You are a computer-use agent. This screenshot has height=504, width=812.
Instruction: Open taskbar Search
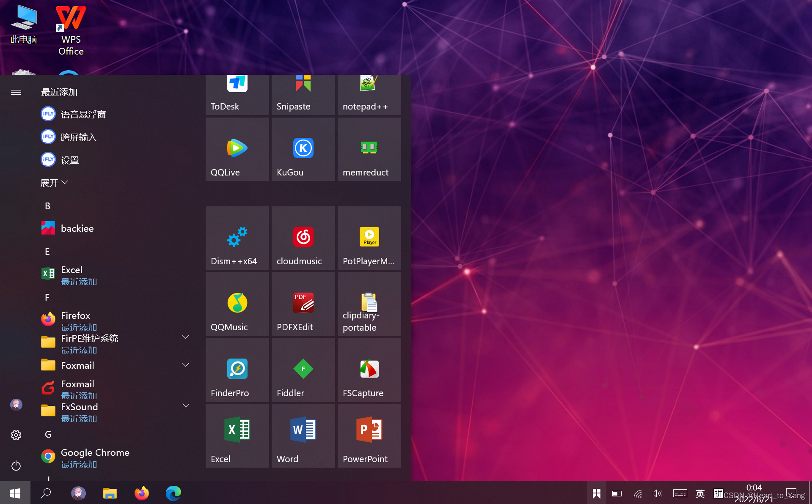click(46, 493)
